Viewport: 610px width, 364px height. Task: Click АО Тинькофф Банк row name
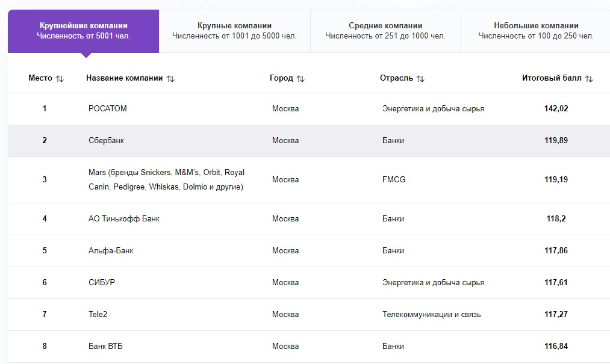click(124, 219)
